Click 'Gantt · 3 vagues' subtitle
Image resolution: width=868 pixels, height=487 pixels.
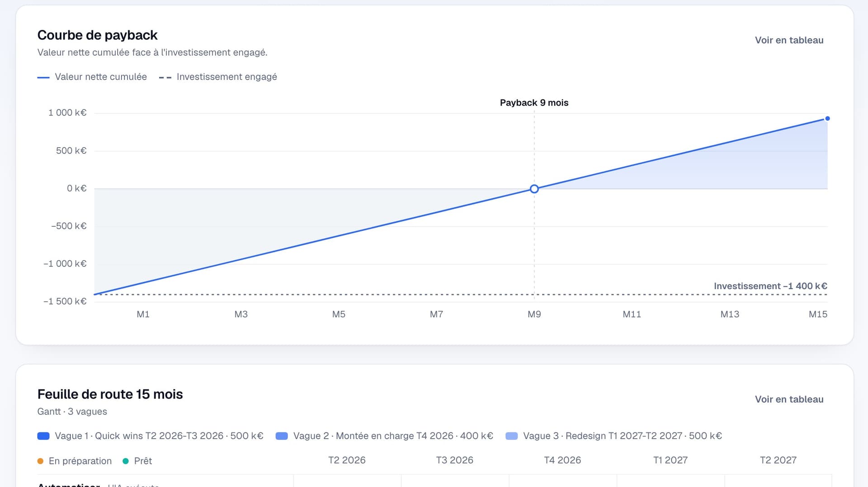[72, 412]
